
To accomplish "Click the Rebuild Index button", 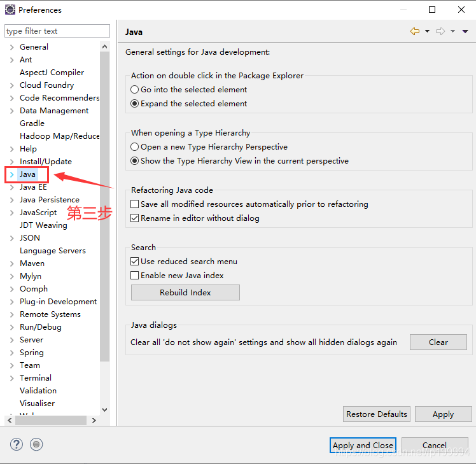I will [x=185, y=292].
